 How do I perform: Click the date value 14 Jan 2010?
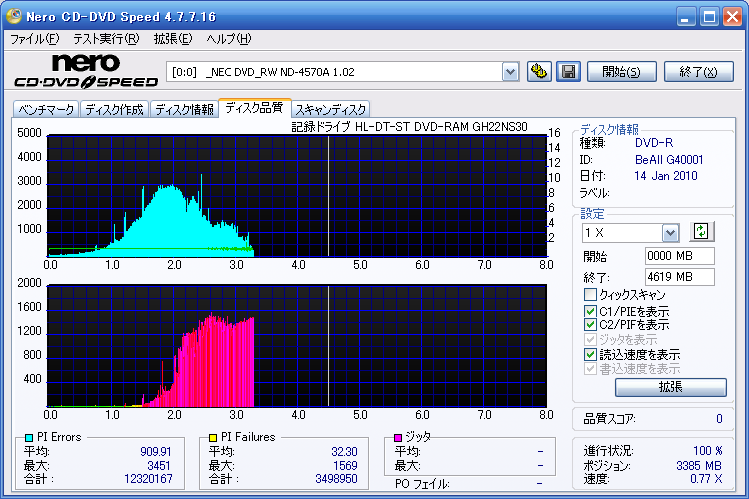tap(666, 176)
